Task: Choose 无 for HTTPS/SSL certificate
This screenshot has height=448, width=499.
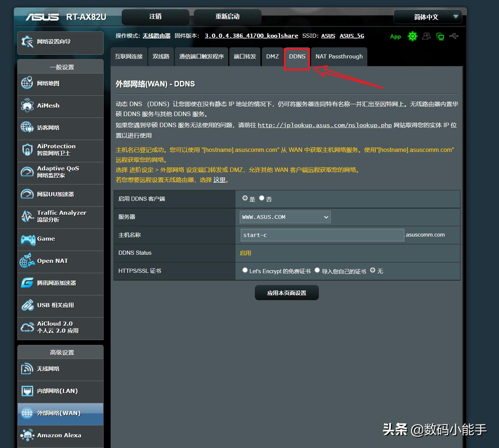Action: (x=373, y=270)
